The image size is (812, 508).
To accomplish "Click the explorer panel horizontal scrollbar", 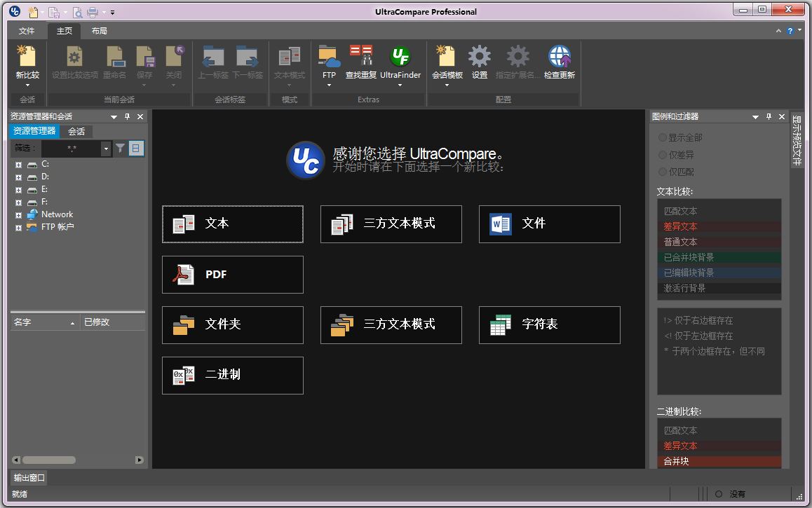I will 49,460.
